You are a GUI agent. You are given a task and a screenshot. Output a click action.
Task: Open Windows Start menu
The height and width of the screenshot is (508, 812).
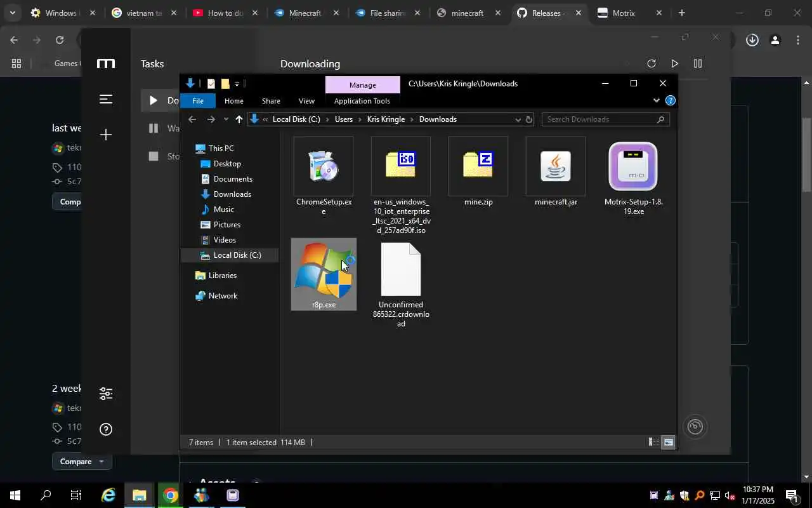[x=15, y=495]
